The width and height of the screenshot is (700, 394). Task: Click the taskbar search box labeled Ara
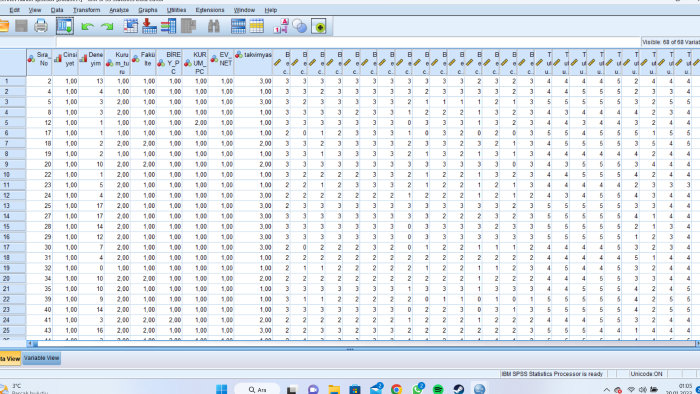(x=257, y=390)
